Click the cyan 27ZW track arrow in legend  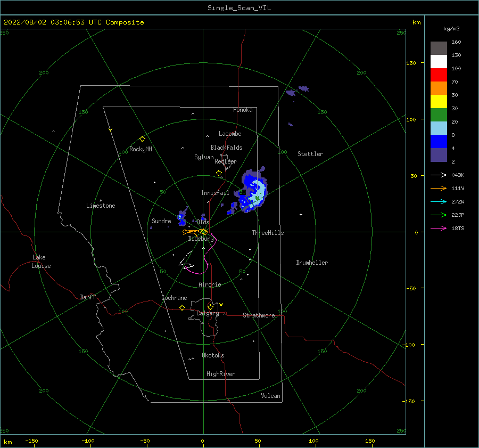pyautogui.click(x=439, y=201)
